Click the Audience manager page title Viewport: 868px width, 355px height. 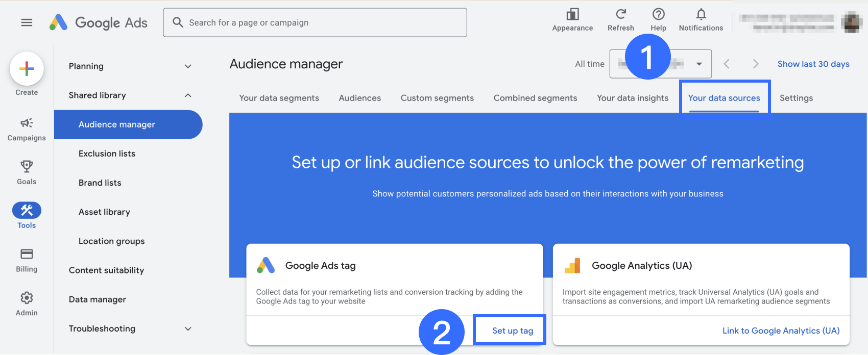coord(286,64)
